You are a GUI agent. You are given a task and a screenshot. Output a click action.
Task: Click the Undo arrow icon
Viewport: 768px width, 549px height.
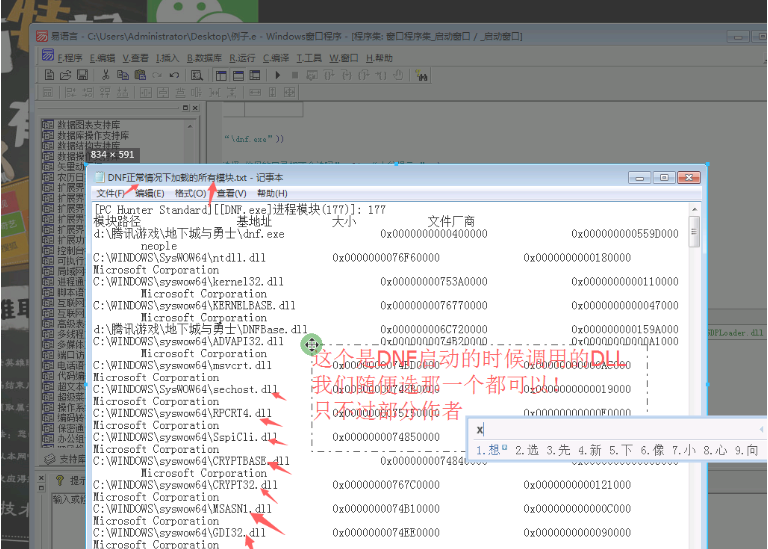click(174, 75)
